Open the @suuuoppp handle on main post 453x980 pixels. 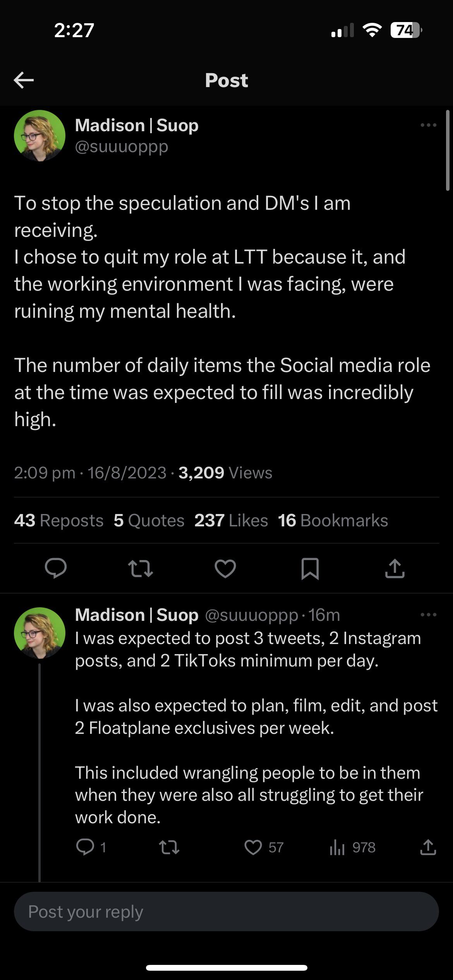122,147
